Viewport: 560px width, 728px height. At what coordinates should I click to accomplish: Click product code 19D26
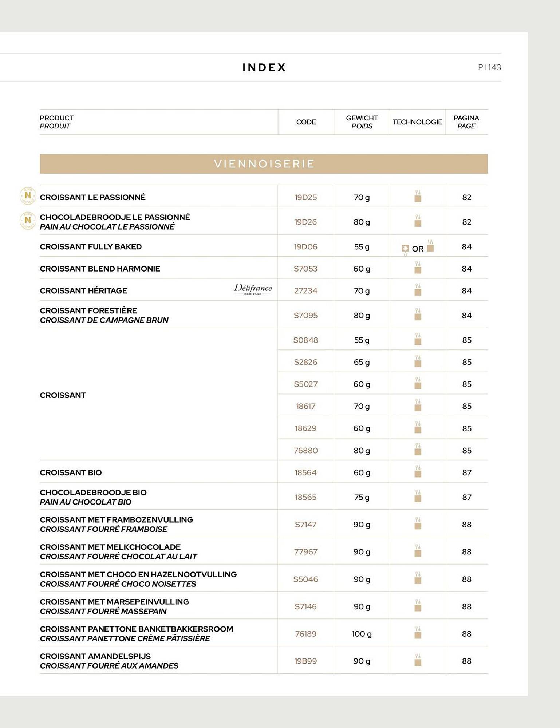click(x=306, y=222)
